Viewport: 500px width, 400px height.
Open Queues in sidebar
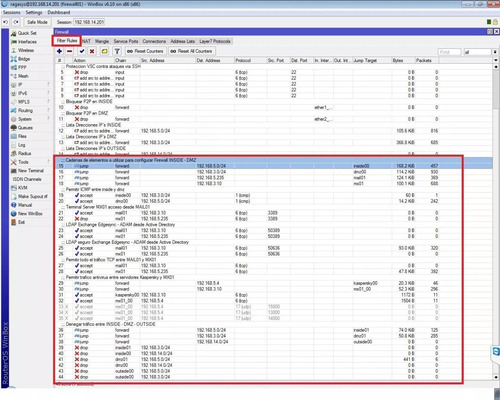pyautogui.click(x=25, y=128)
